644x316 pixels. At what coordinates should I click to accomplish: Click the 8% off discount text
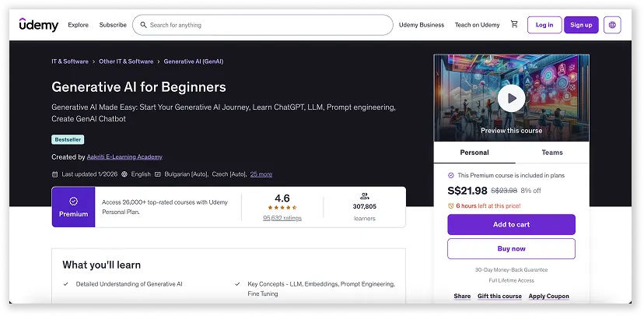(531, 191)
